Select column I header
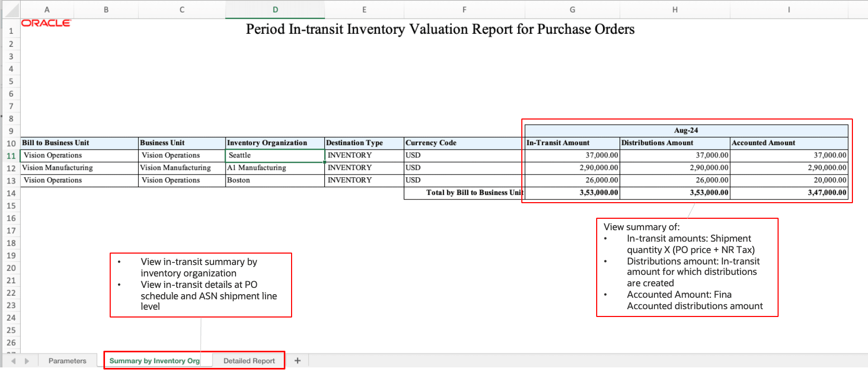 (x=789, y=9)
